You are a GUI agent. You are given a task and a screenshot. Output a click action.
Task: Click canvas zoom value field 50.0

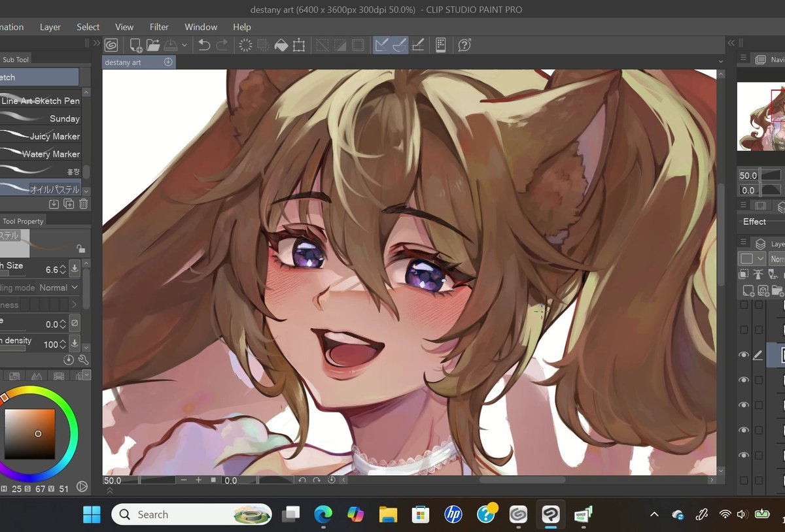pyautogui.click(x=121, y=480)
